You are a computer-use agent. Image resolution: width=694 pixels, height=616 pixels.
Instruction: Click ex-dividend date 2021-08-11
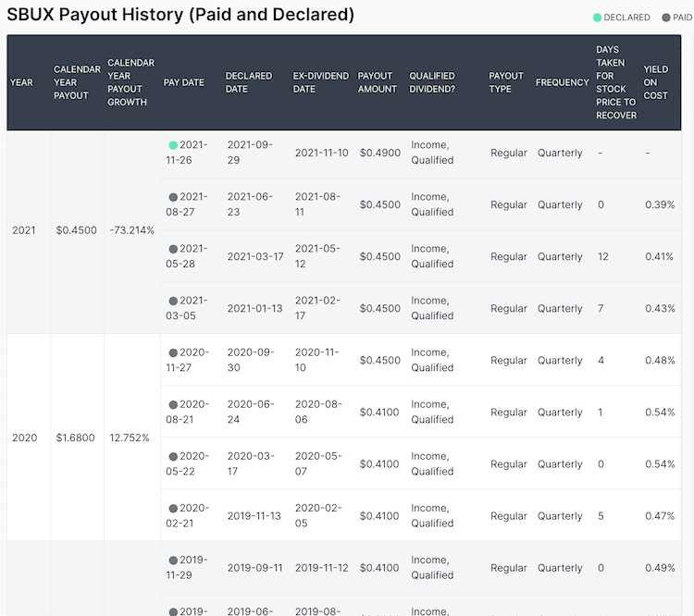point(317,204)
